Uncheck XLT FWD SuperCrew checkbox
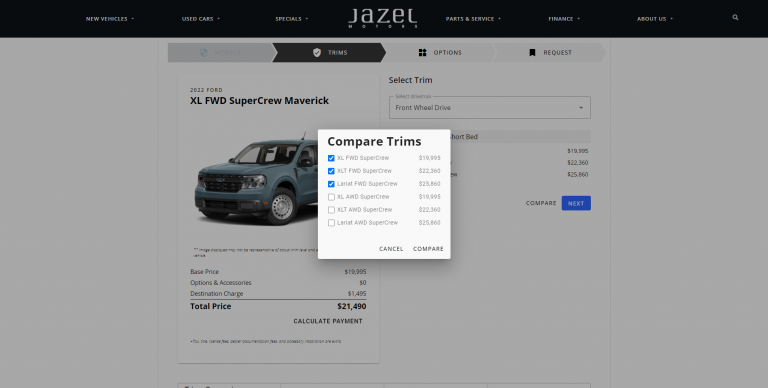 pyautogui.click(x=331, y=171)
